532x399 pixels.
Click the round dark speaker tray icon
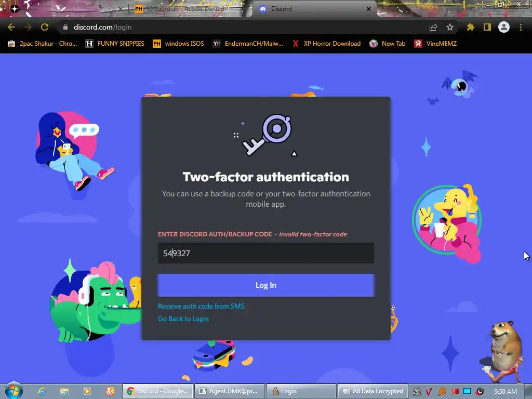coord(480,392)
